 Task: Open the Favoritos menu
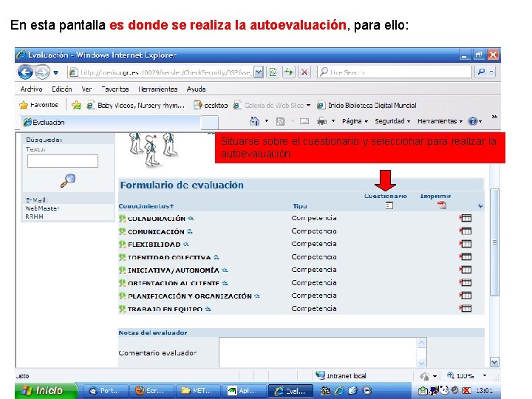point(115,89)
